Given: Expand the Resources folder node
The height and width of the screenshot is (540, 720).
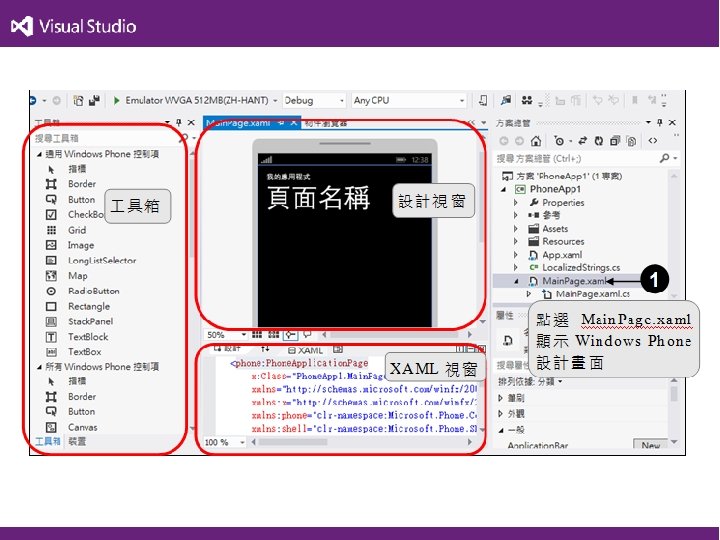Looking at the screenshot, I should coord(515,241).
